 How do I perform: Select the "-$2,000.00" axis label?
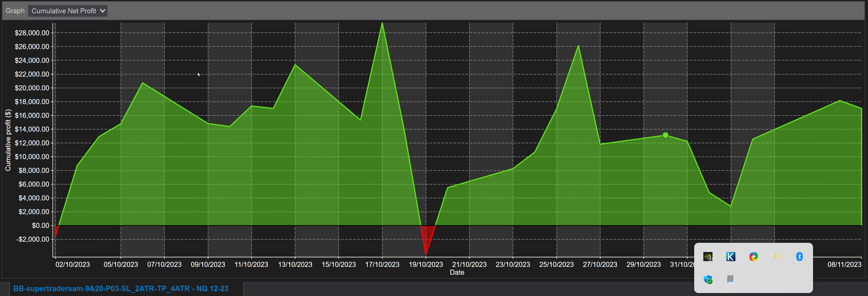coord(33,239)
